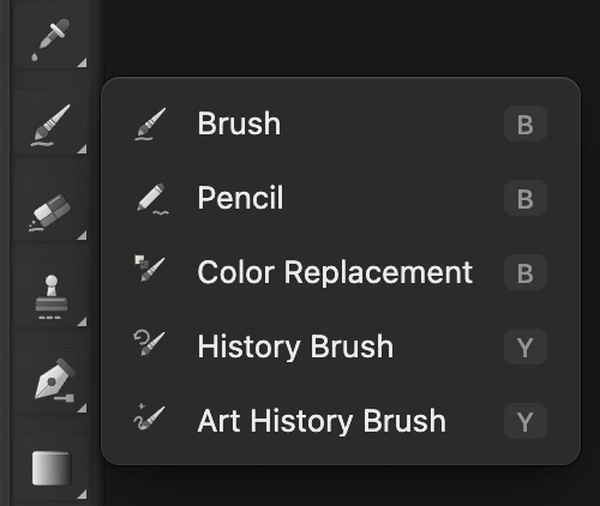Viewport: 600px width, 506px height.
Task: Click the Pencil icon in flyout menu
Action: (x=152, y=198)
